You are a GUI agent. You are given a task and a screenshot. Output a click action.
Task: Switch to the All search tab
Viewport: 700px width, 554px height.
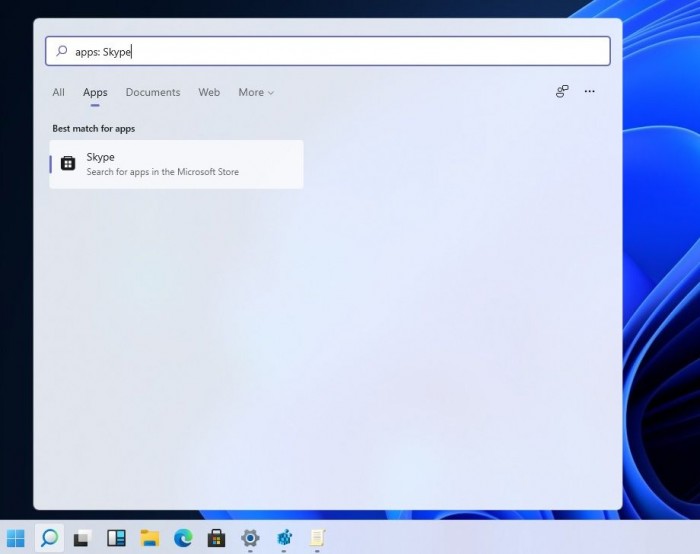click(58, 93)
